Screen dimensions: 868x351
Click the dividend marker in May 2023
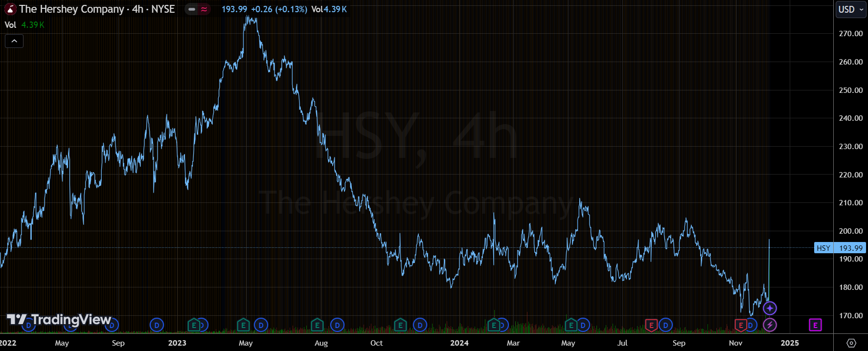261,325
